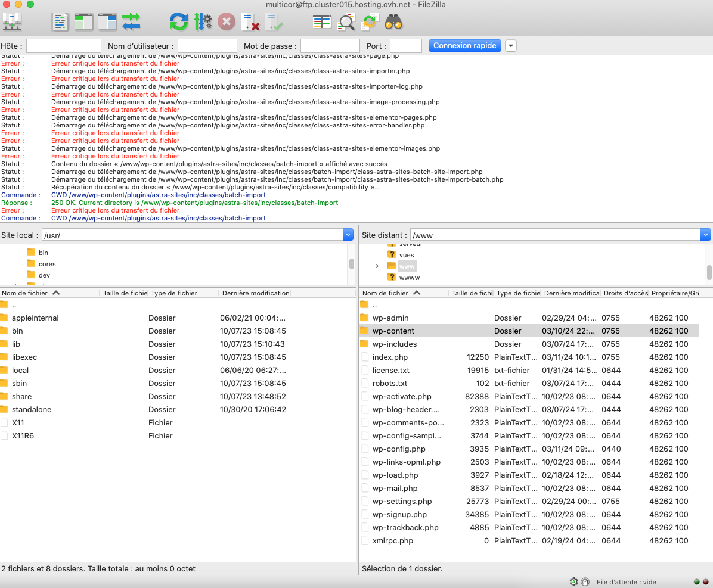713x588 pixels.
Task: Open the quick connect history dropdown
Action: 511,46
